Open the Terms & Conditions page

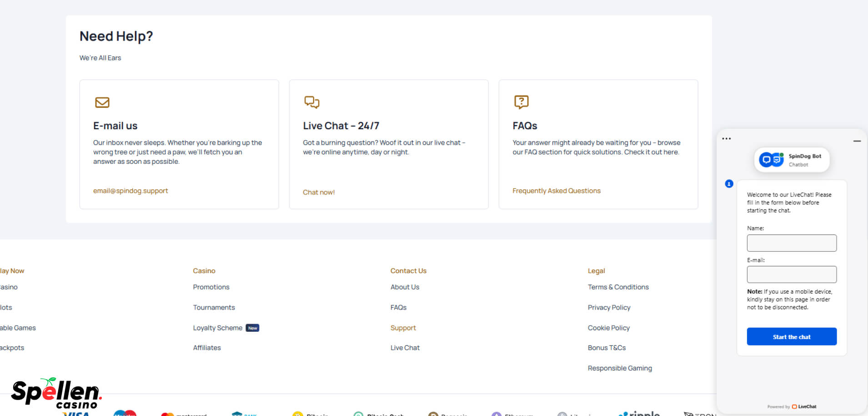coord(618,287)
